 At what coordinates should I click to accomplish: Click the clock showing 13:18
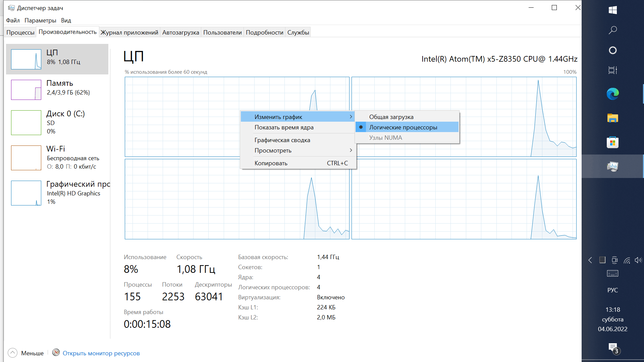pos(612,310)
